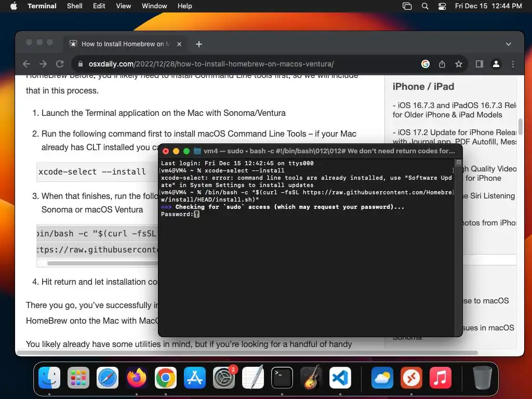The height and width of the screenshot is (399, 532).
Task: Open Spotlight search in menu bar
Action: pyautogui.click(x=425, y=6)
